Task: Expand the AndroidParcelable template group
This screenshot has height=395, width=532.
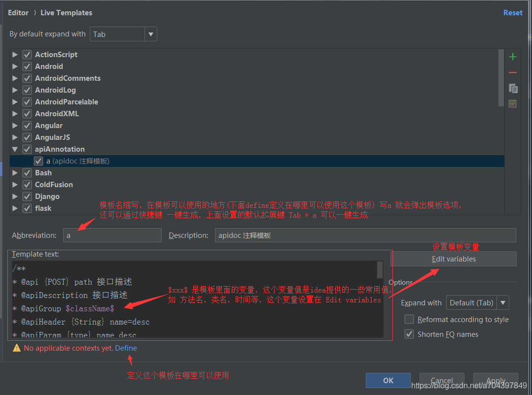Action: [x=15, y=102]
